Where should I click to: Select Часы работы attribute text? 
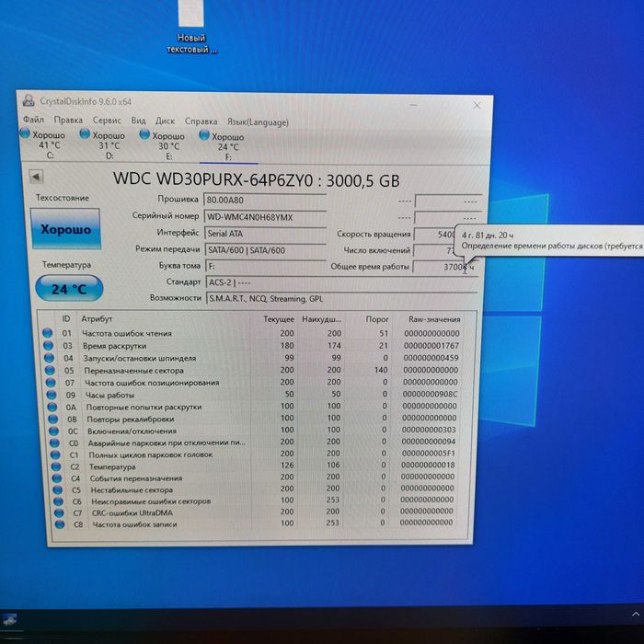pyautogui.click(x=109, y=395)
